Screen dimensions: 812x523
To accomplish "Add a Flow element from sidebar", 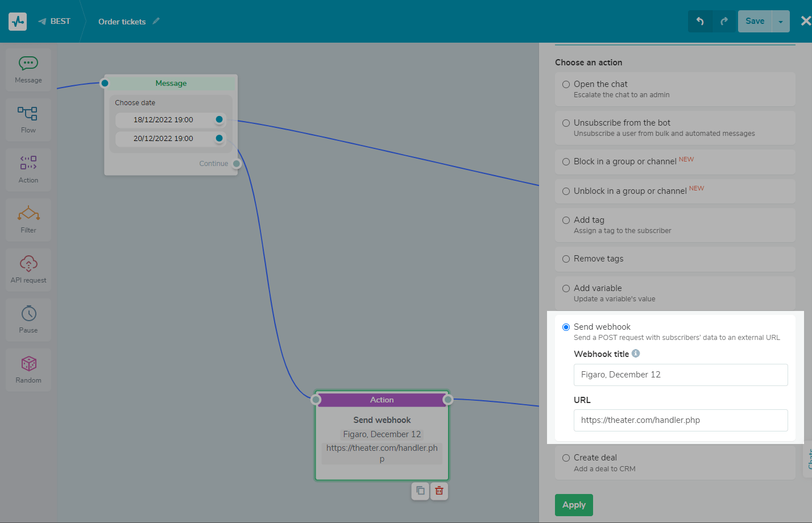I will pos(28,119).
